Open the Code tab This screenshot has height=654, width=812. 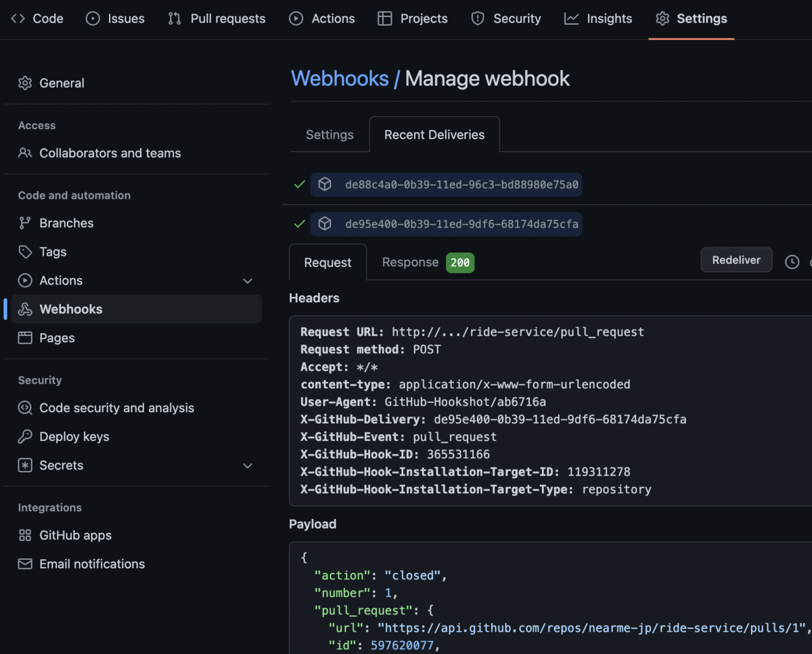tap(37, 18)
